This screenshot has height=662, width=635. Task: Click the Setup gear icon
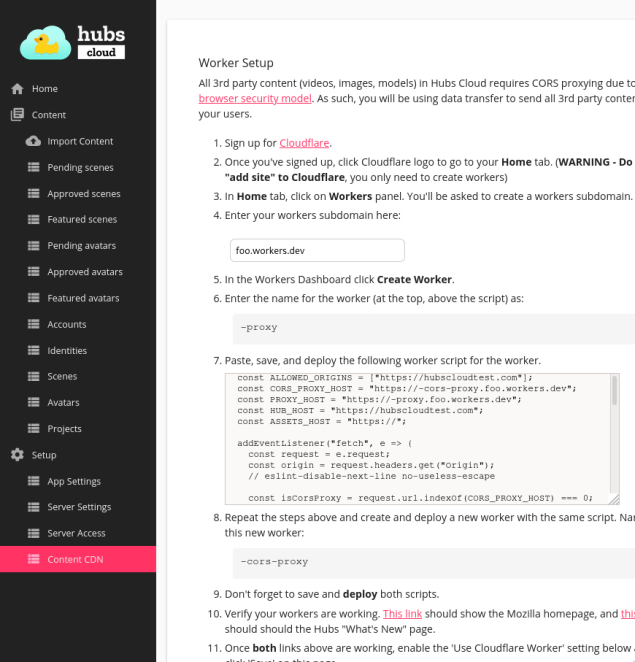[17, 455]
